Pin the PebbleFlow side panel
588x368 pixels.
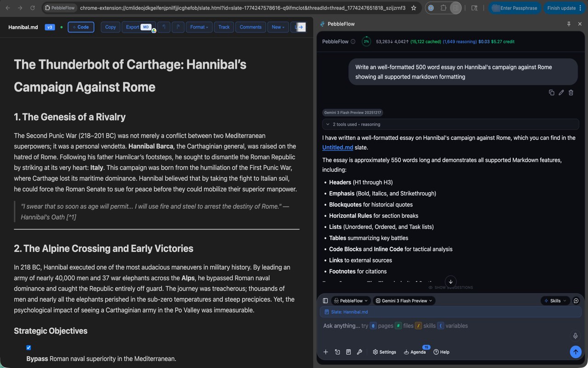pos(569,24)
